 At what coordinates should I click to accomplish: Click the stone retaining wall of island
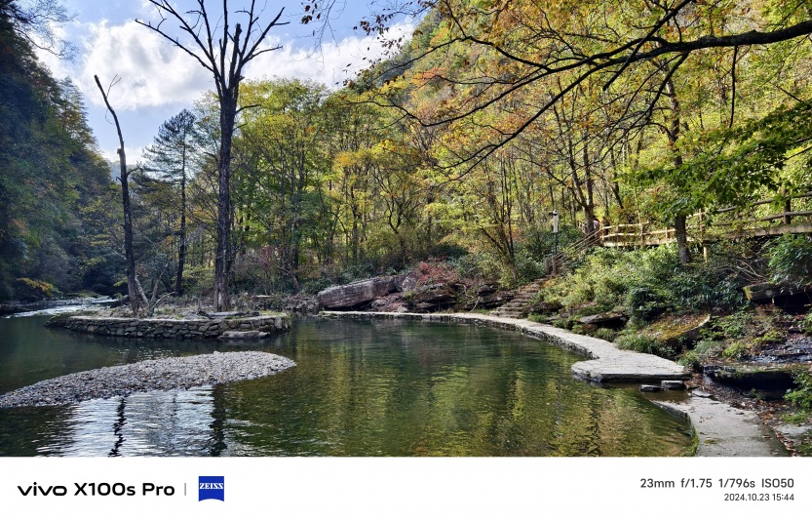click(169, 327)
